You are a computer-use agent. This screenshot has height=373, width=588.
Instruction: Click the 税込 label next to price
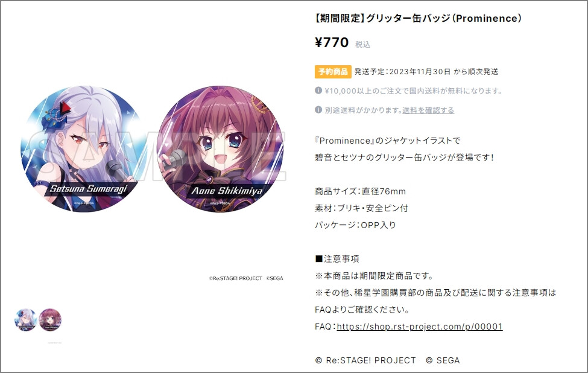click(362, 44)
